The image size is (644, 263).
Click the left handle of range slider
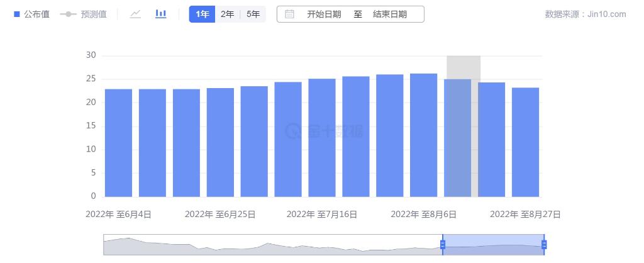pos(443,245)
